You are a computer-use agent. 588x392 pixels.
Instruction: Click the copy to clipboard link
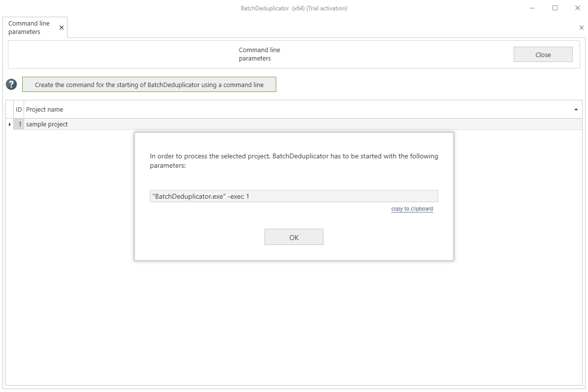click(x=412, y=209)
